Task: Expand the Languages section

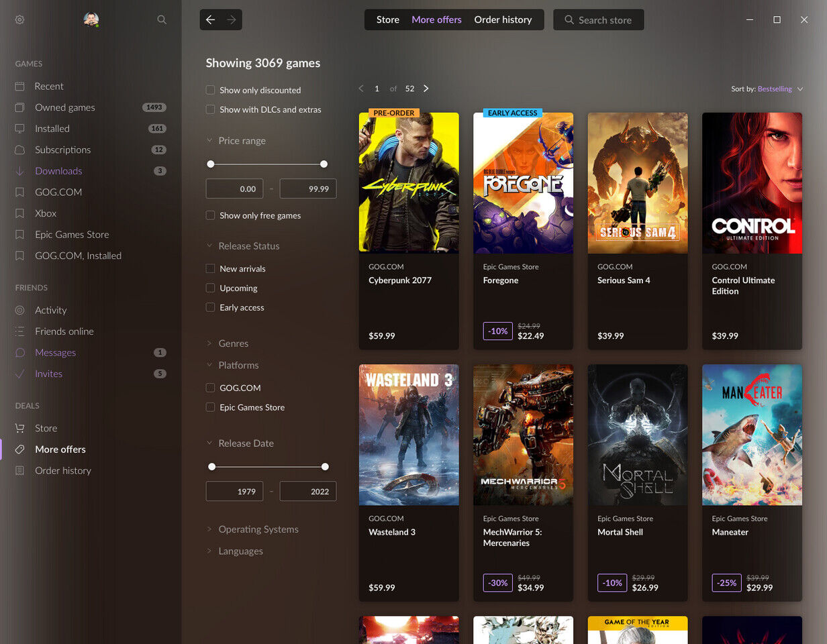Action: 234,551
